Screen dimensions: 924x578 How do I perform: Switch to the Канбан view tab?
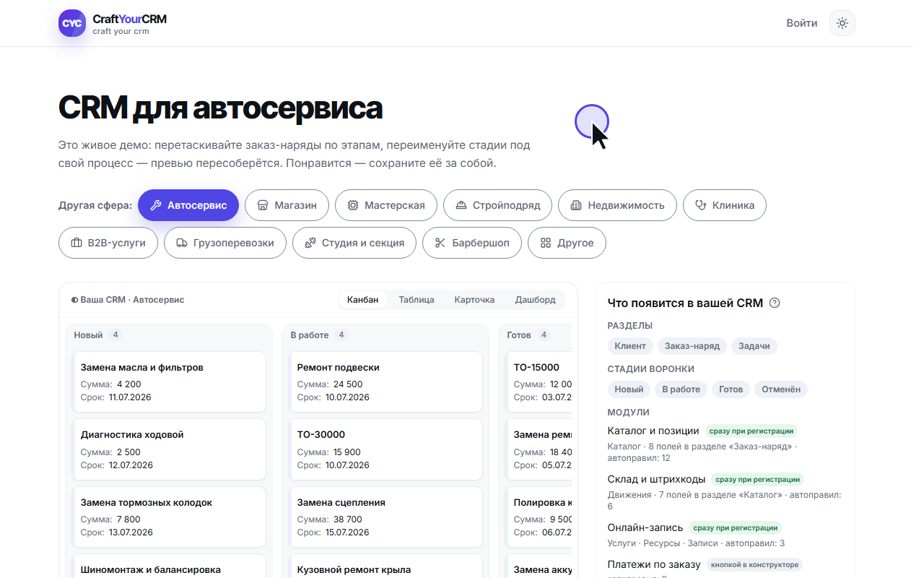coord(362,300)
